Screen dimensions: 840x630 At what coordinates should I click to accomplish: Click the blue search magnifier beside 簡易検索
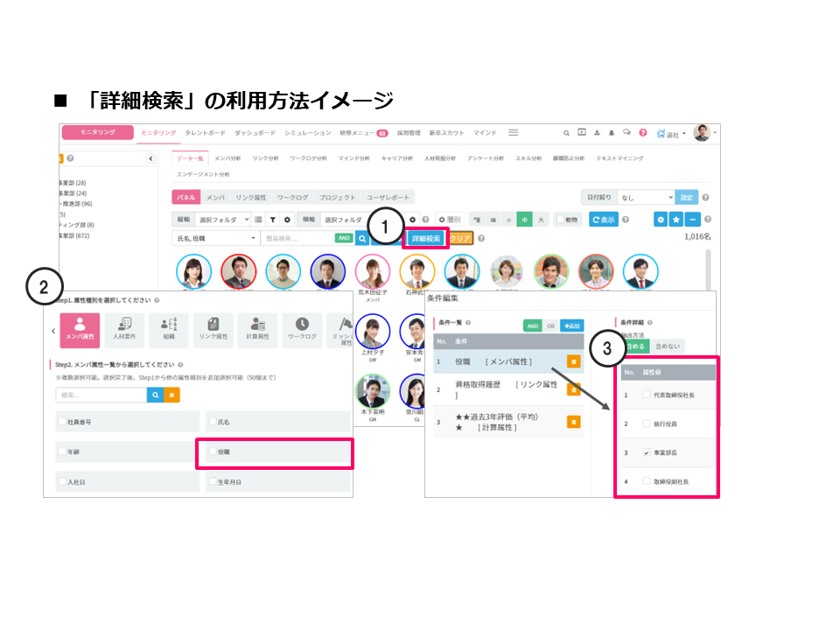pyautogui.click(x=362, y=238)
